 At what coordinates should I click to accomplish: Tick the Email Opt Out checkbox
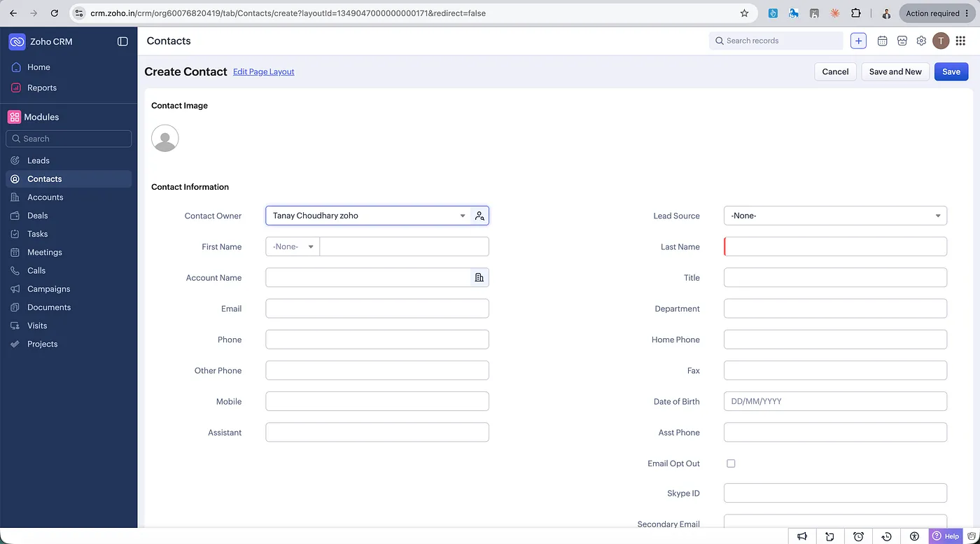pyautogui.click(x=731, y=463)
